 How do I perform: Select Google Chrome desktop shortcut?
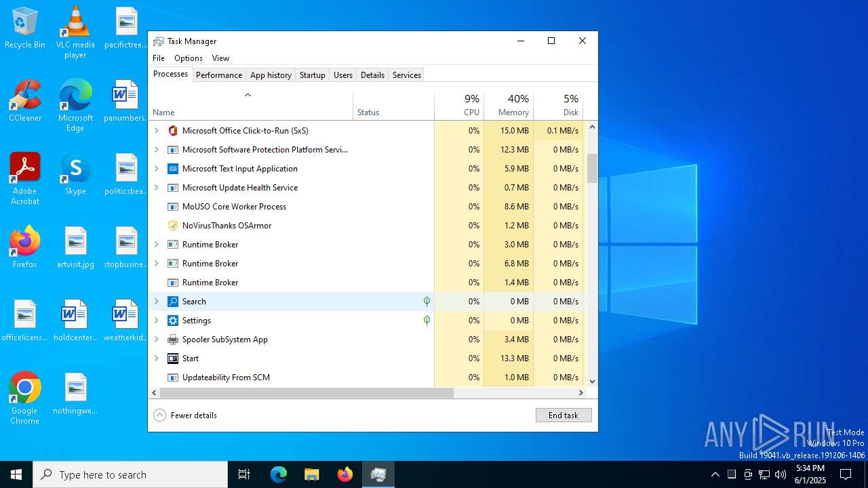pos(25,398)
